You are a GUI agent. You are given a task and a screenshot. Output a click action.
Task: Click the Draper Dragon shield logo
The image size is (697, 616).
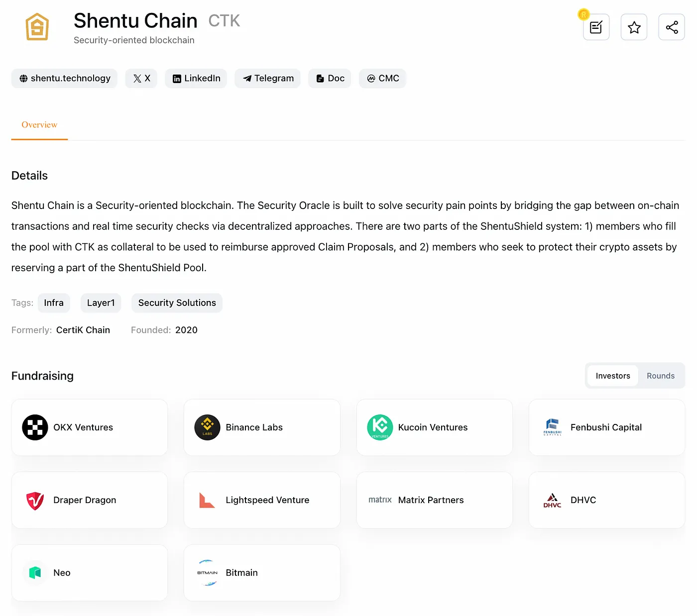point(35,500)
